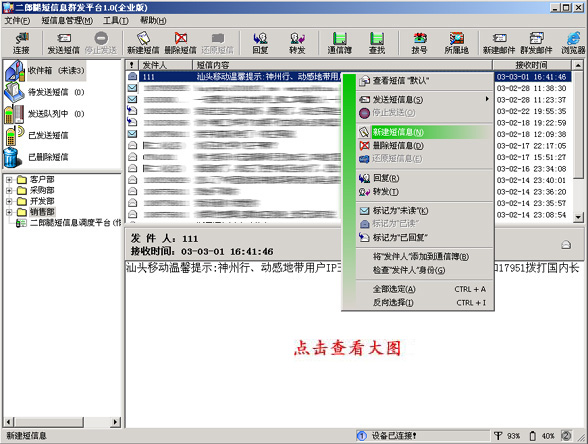This screenshot has height=444, width=588.
Task: Click the 连接 connect toolbar icon
Action: point(21,43)
